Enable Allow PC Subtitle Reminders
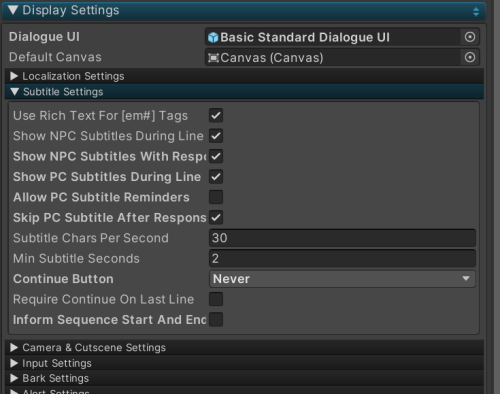This screenshot has height=394, width=500. coord(216,197)
